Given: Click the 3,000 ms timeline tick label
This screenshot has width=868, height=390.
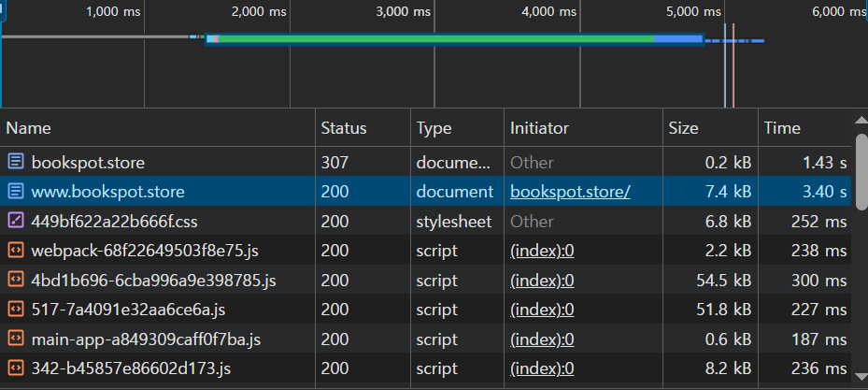Looking at the screenshot, I should [x=403, y=11].
